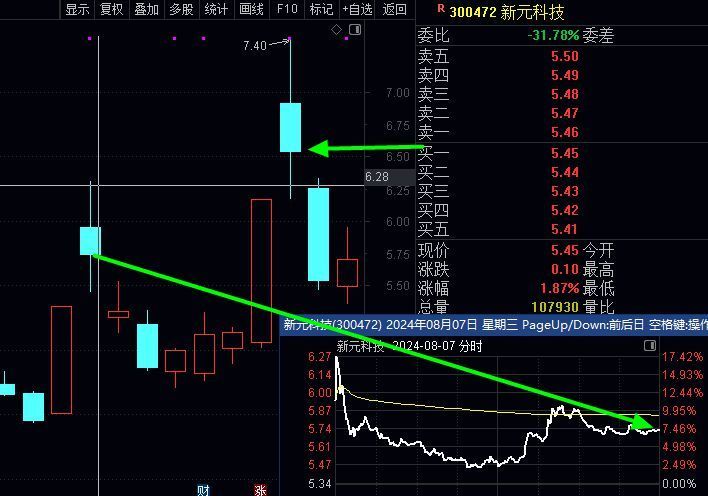The image size is (708, 496).
Task: Select the 买一 price 5.45
Action: (564, 153)
